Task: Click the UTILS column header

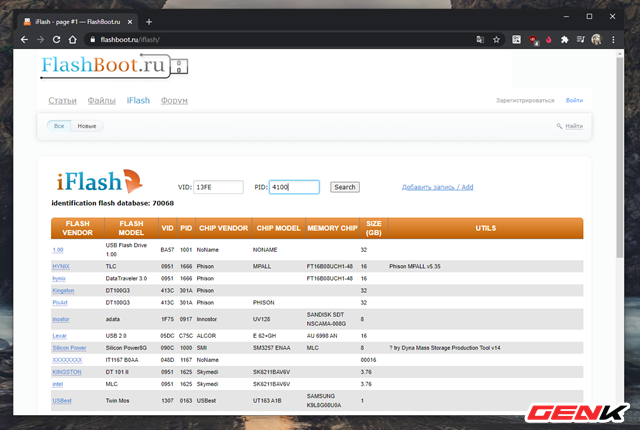Action: point(486,228)
